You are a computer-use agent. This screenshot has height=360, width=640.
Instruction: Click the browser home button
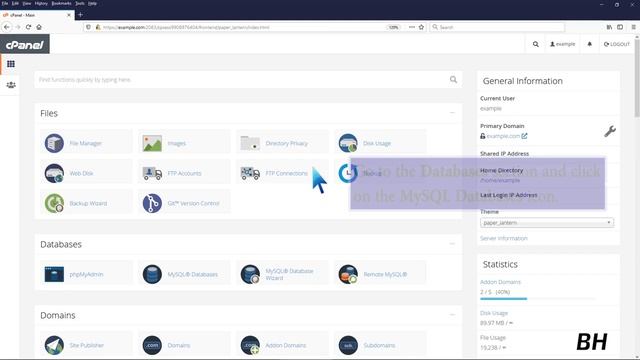pos(39,27)
